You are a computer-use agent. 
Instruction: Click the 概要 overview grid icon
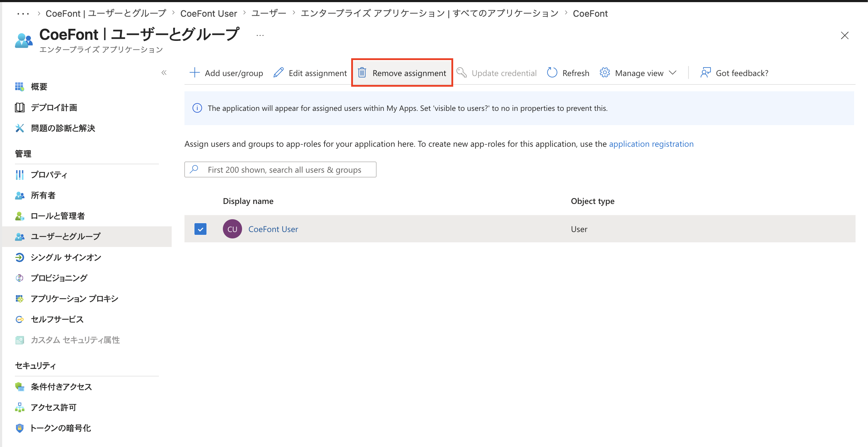[x=20, y=87]
